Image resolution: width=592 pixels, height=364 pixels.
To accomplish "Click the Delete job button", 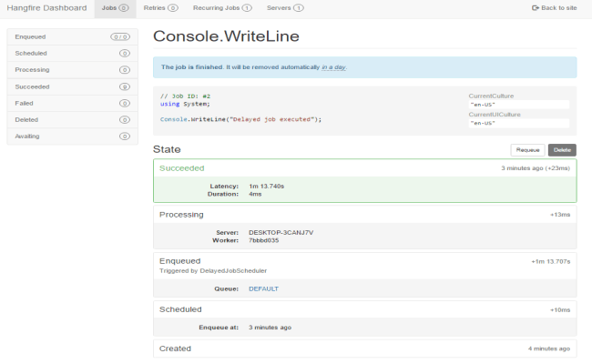I will (x=561, y=149).
